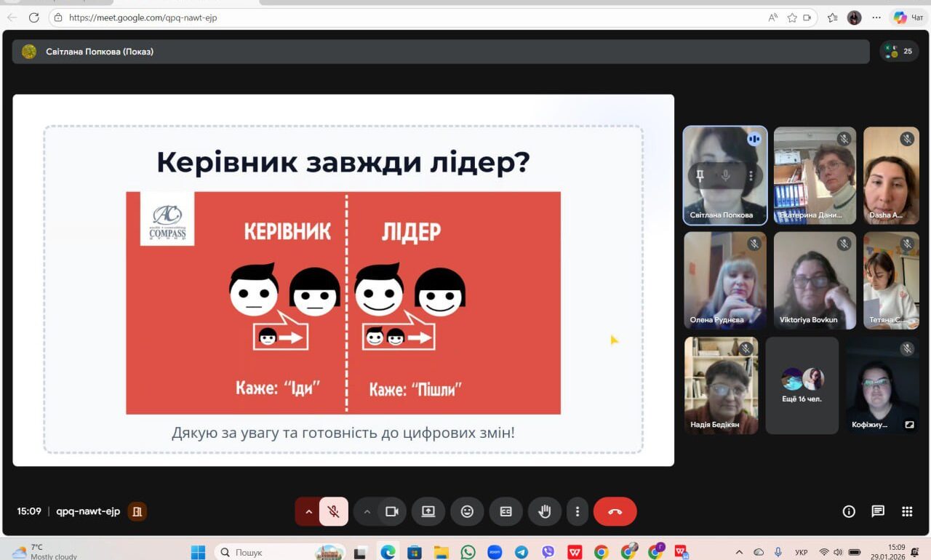Pin Світлана Попкова's video tile

pyautogui.click(x=700, y=175)
